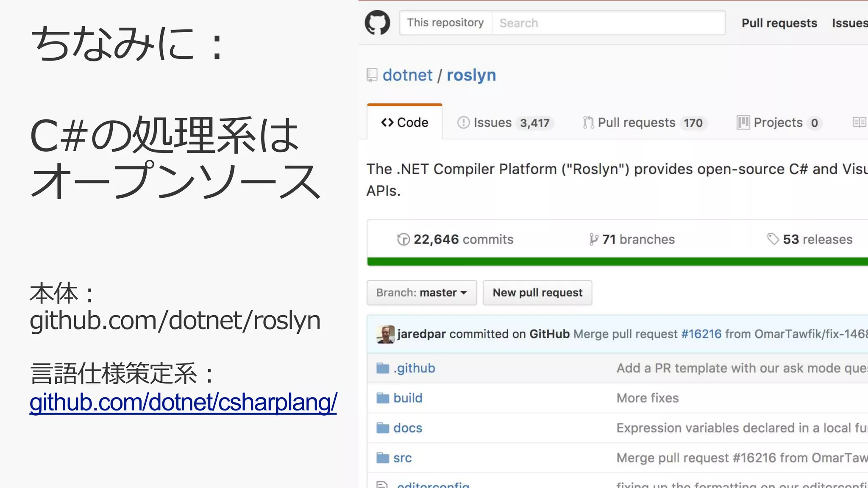Open the releases tag icon

[773, 239]
